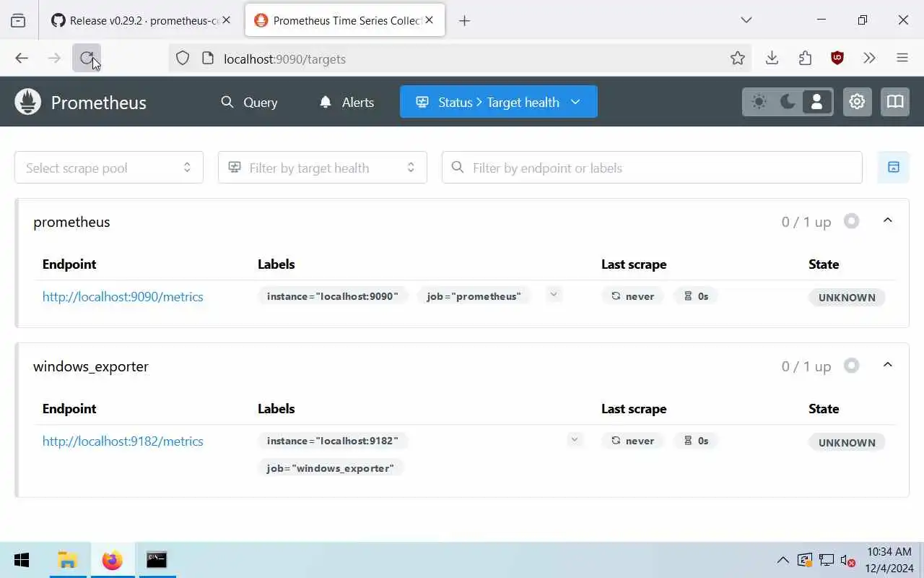Open File Explorer from the taskbar
Viewport: 924px width, 578px height.
(68, 560)
